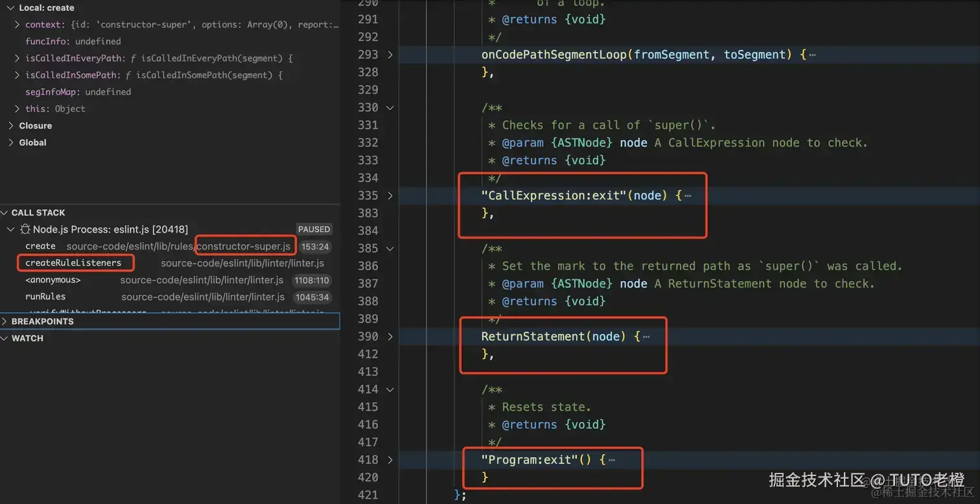Click the funcInfo: undefined variable

point(73,41)
